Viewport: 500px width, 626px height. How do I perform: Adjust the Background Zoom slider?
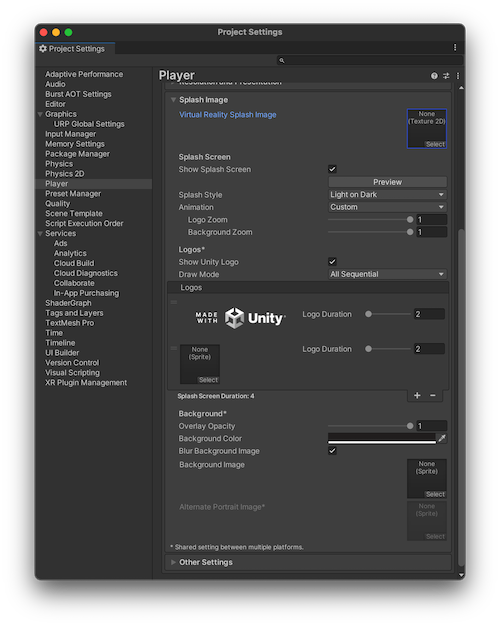point(371,232)
